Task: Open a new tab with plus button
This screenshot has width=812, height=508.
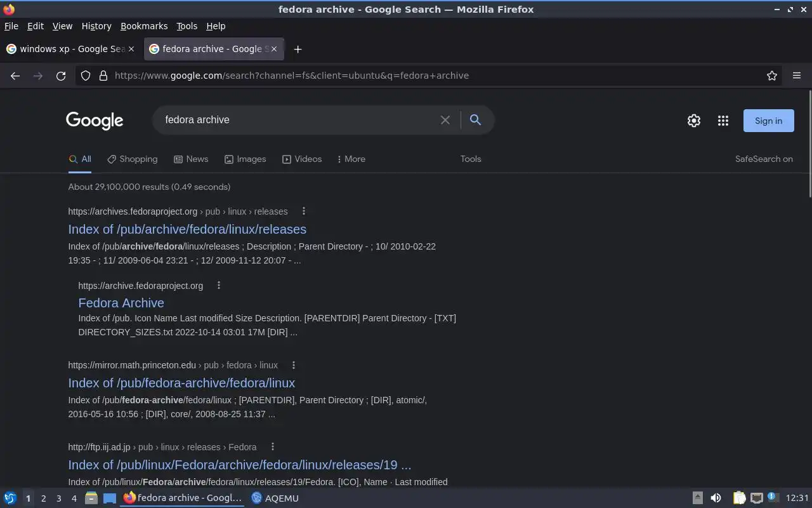Action: [x=298, y=49]
